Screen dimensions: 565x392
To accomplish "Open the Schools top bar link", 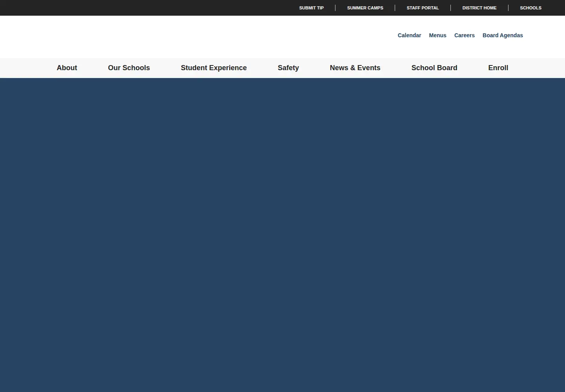I will [x=530, y=8].
